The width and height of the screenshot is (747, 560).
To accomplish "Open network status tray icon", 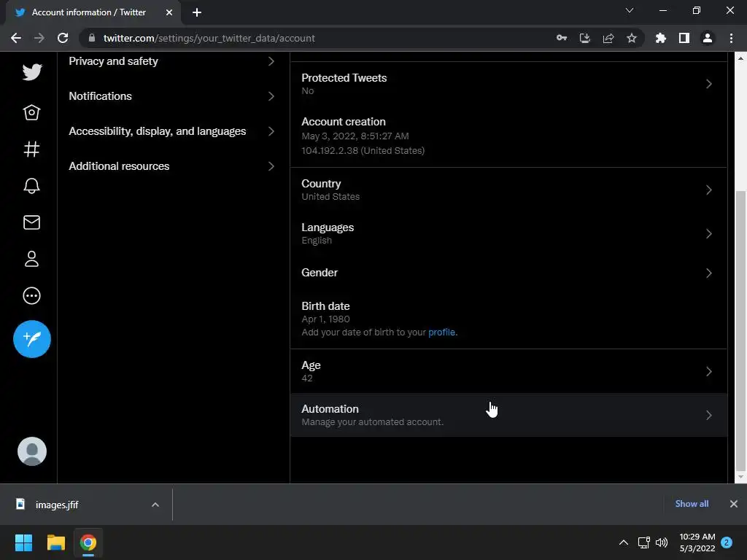I will pyautogui.click(x=643, y=542).
